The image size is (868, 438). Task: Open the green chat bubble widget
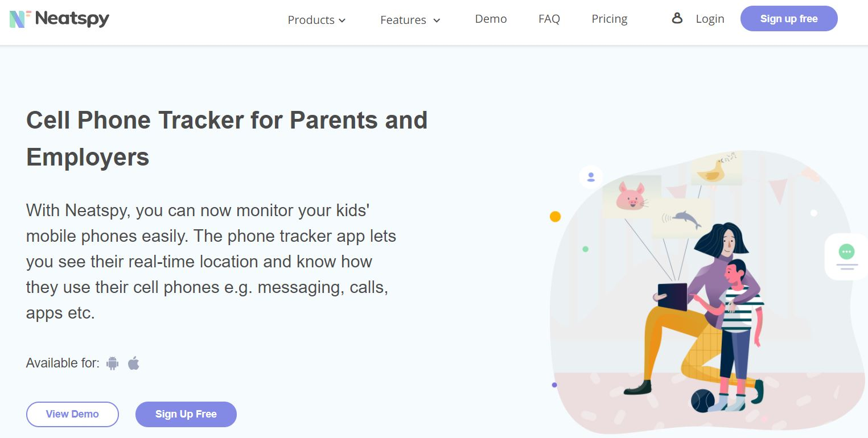coord(846,250)
